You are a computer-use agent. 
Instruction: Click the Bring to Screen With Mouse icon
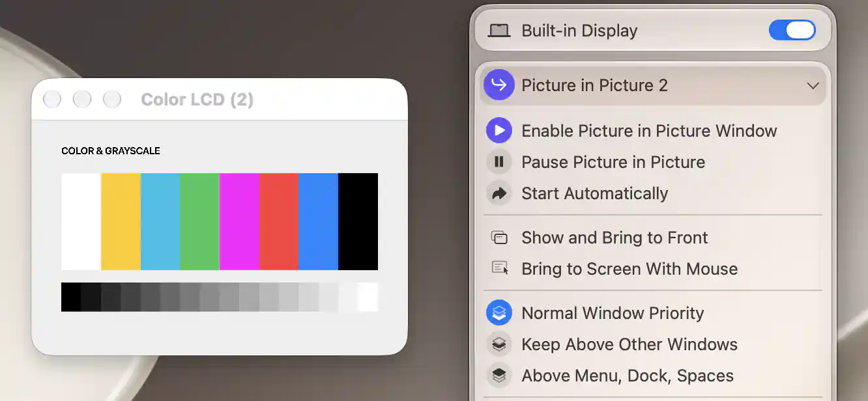tap(499, 268)
